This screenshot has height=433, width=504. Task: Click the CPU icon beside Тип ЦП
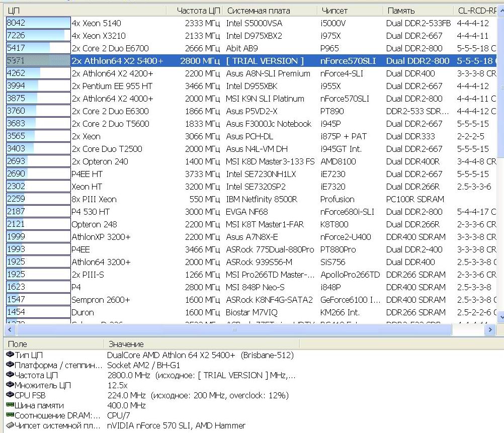tap(10, 355)
